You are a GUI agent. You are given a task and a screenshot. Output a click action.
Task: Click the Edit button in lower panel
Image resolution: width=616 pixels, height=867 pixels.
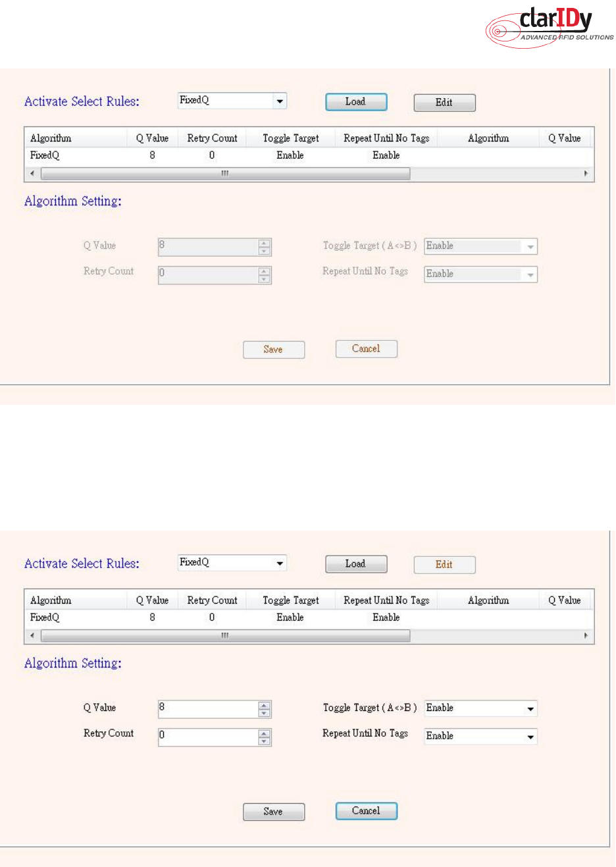pos(444,565)
